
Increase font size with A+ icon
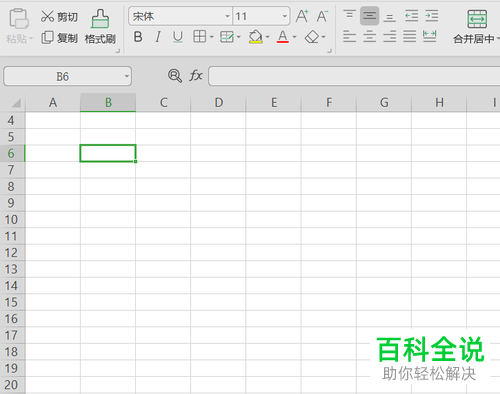click(x=302, y=16)
